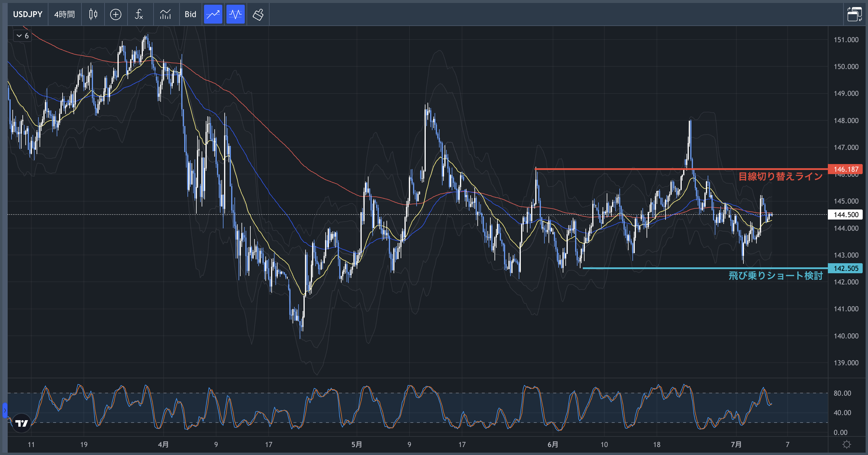The image size is (868, 455).
Task: Select the eraser tool
Action: [258, 14]
